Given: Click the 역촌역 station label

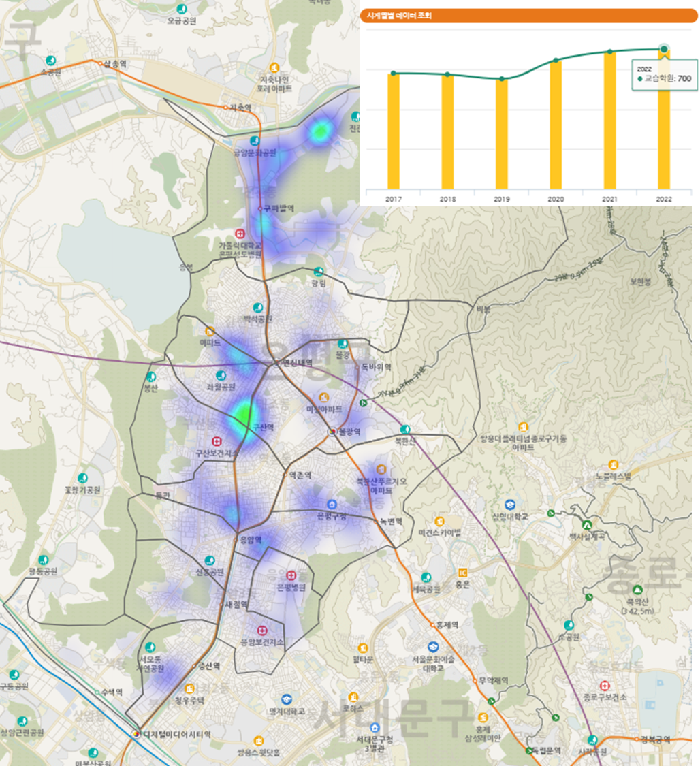Looking at the screenshot, I should 300,475.
